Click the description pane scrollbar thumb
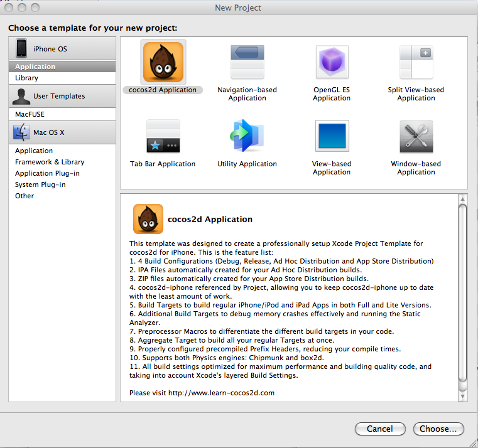478x448 pixels. 462,293
